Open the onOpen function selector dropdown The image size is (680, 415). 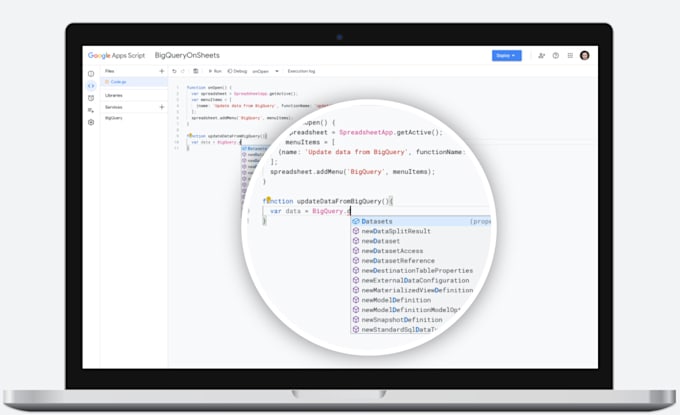pos(265,71)
